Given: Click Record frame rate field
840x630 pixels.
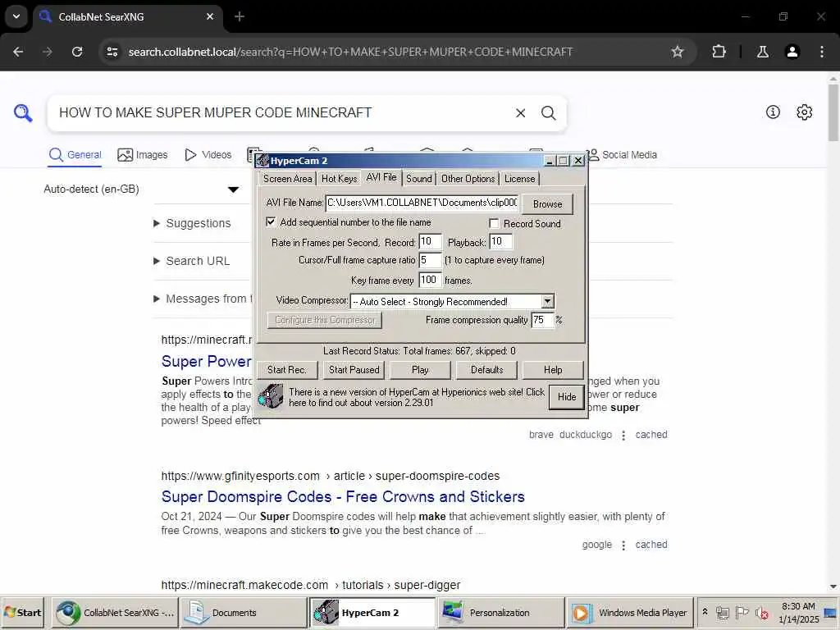Looking at the screenshot, I should click(430, 242).
